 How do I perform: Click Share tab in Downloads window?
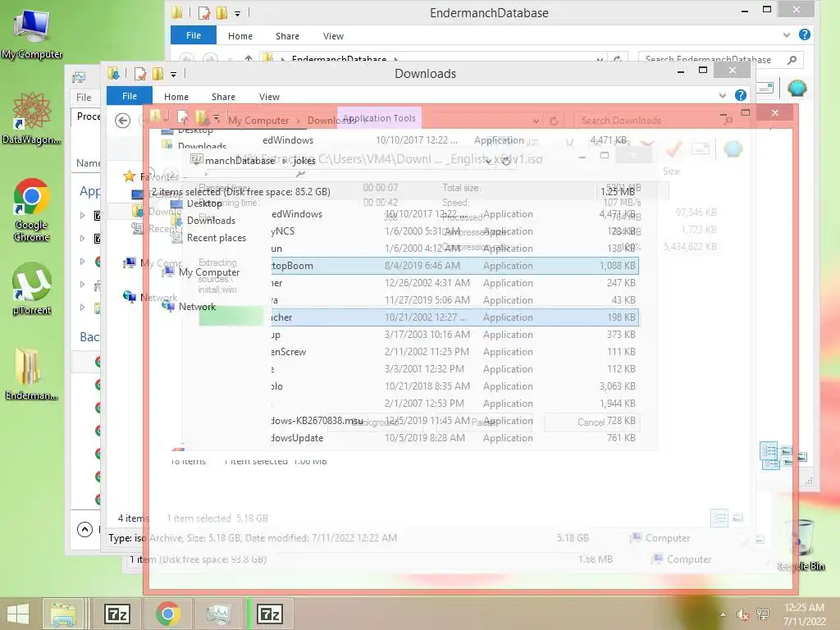pos(223,97)
